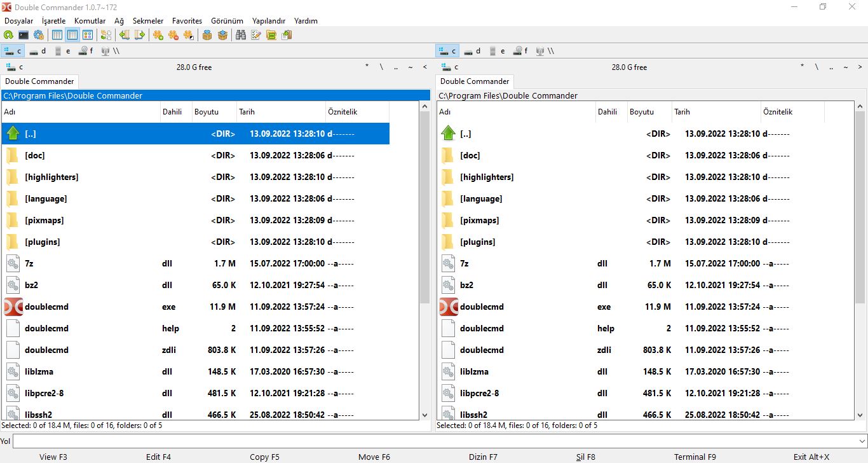Viewport: 868px width, 463px height.
Task: Click the right-arrow panel target toolbar icon
Action: [140, 35]
